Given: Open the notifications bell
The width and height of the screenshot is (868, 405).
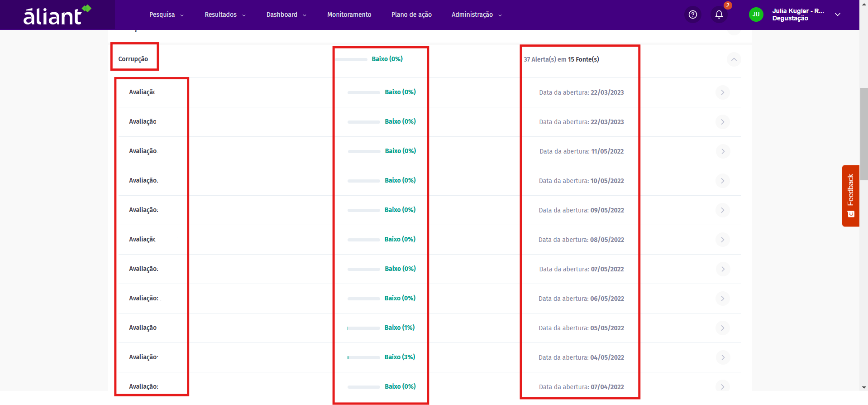Looking at the screenshot, I should (719, 14).
